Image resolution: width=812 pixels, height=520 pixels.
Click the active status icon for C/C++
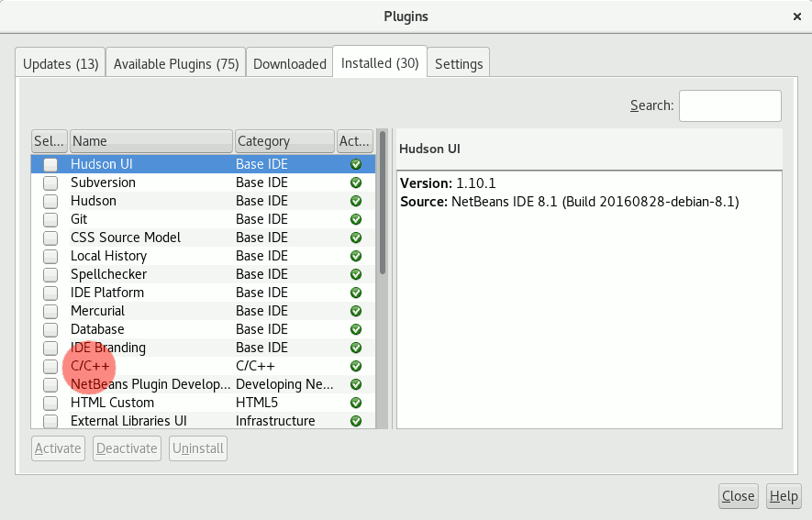[x=356, y=366]
